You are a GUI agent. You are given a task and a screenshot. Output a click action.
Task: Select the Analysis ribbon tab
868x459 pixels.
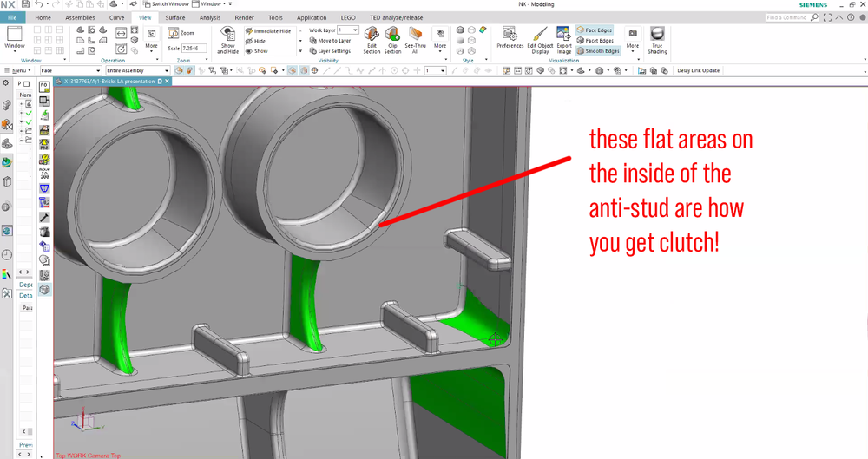pos(210,17)
